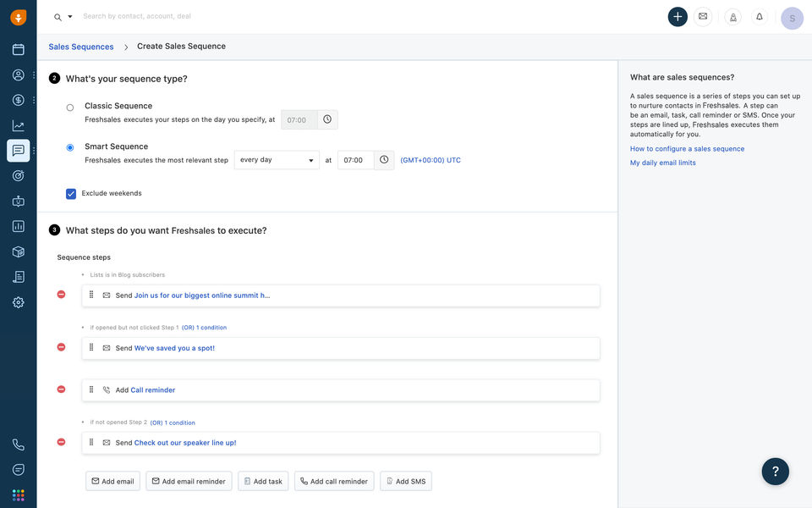Image resolution: width=812 pixels, height=508 pixels.
Task: Remove the 'We've saved you a spot!' step
Action: (61, 347)
